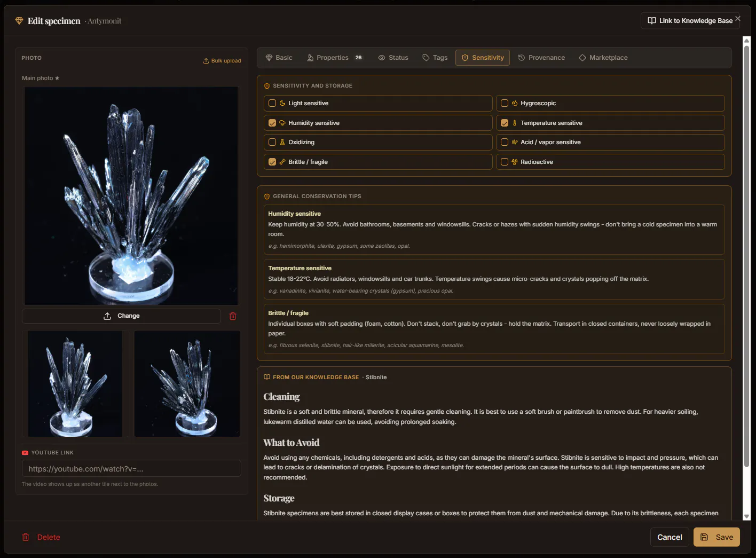Click the Oxidizing flask icon
Image resolution: width=756 pixels, height=558 pixels.
point(282,142)
